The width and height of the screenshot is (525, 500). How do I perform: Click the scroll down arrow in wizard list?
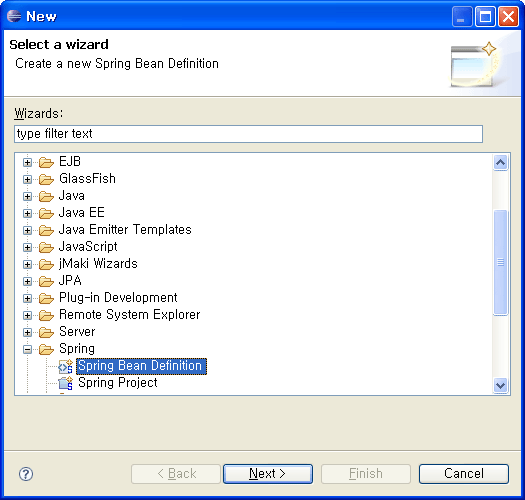click(501, 385)
